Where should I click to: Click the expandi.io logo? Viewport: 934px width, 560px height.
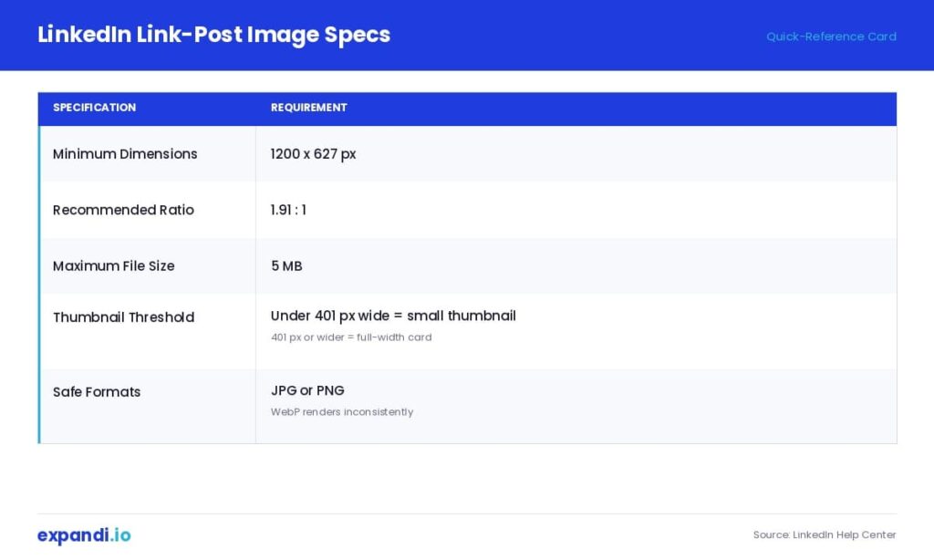tap(84, 535)
